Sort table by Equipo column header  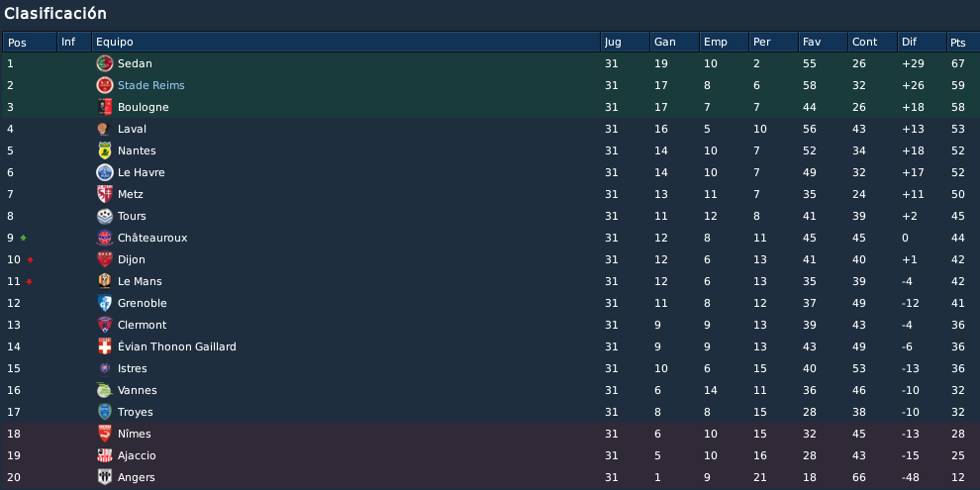point(345,42)
